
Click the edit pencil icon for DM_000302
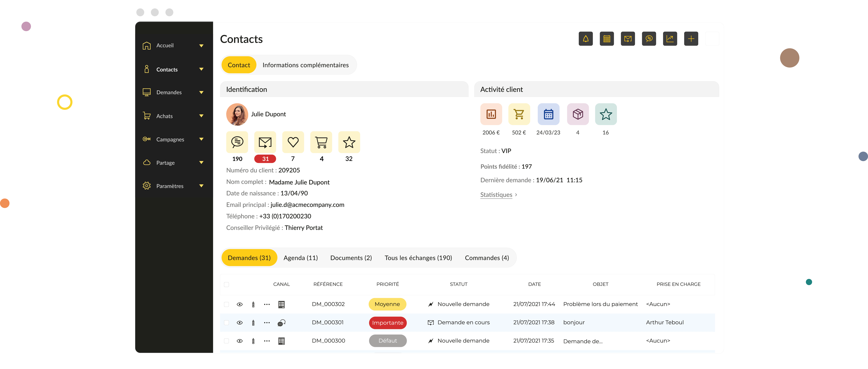coord(253,304)
